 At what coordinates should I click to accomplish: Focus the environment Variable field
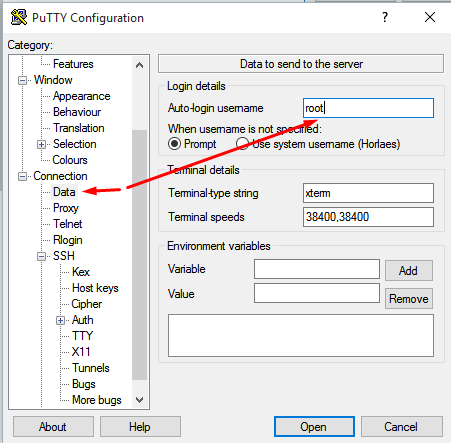(x=317, y=269)
